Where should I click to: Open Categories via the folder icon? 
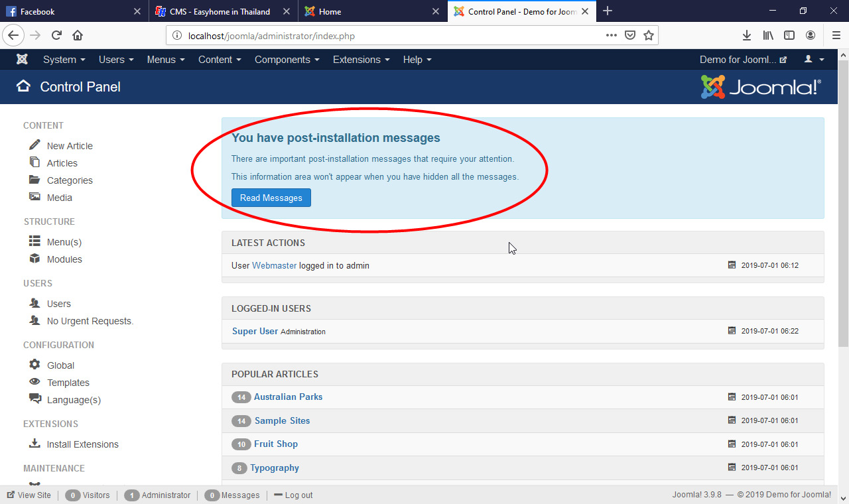tap(35, 180)
